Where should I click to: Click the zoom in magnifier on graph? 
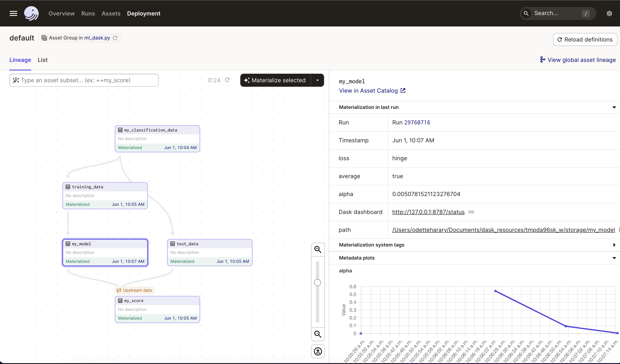pyautogui.click(x=318, y=249)
